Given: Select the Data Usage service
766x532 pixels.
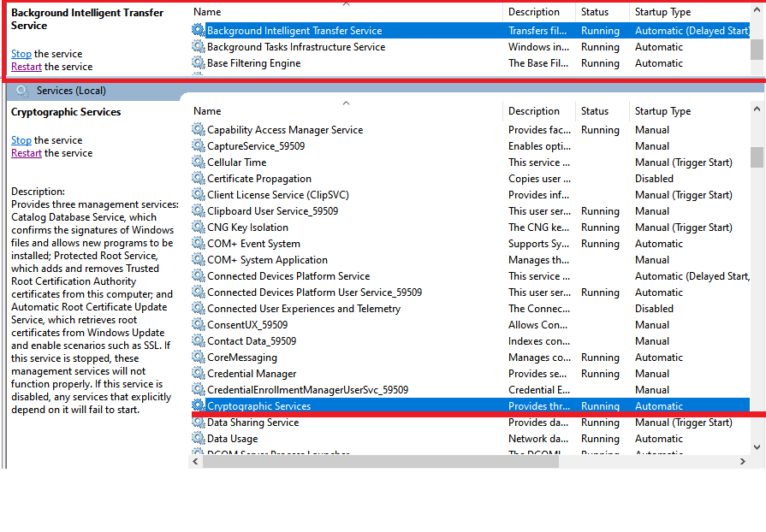Looking at the screenshot, I should tap(471, 438).
